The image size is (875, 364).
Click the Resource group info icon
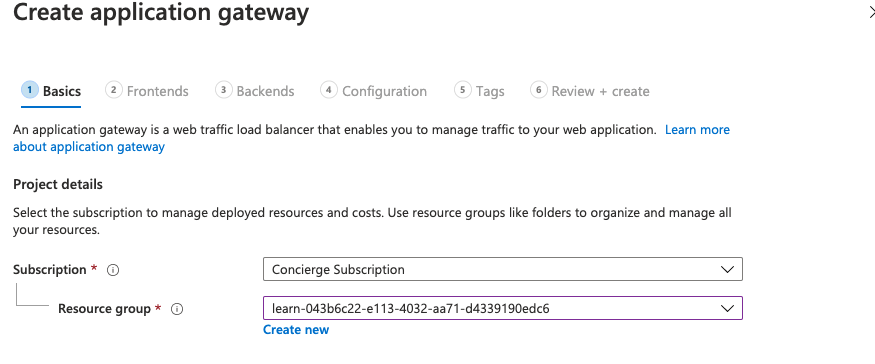[x=177, y=309]
